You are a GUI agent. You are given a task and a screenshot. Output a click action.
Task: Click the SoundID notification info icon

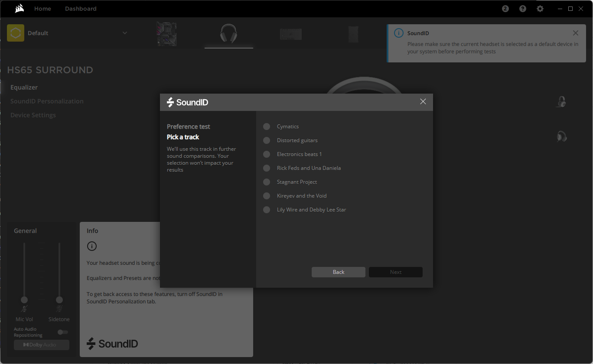pyautogui.click(x=398, y=33)
